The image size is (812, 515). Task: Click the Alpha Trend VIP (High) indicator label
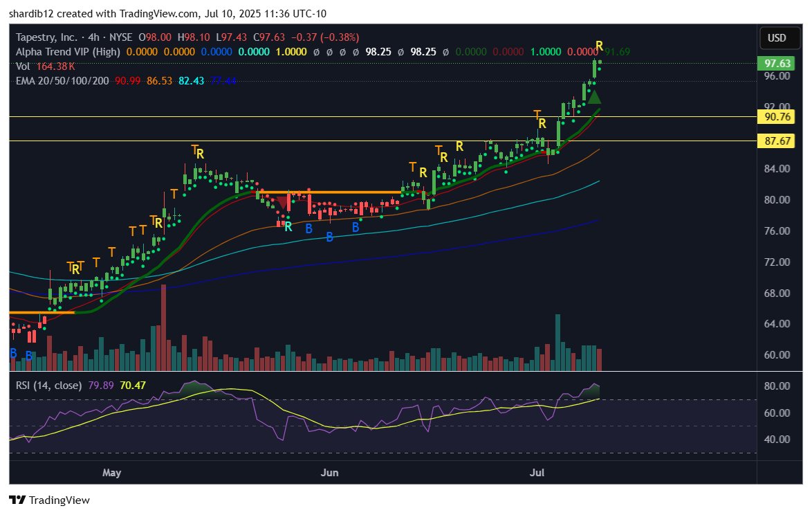[x=68, y=52]
